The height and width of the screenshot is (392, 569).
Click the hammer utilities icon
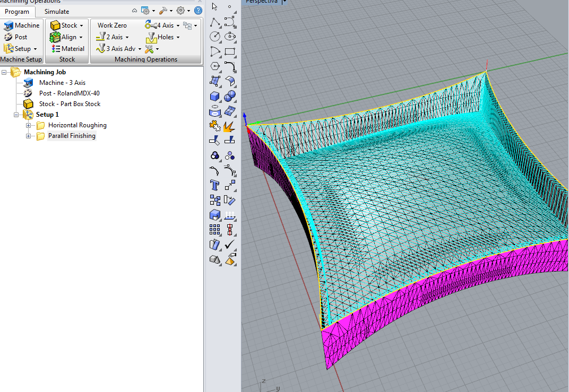coord(163,11)
